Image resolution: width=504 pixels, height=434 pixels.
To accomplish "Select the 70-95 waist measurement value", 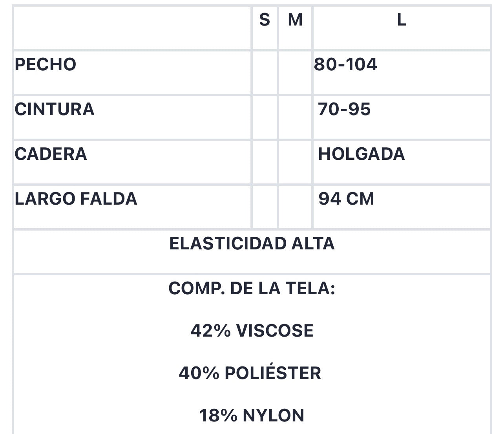I will [x=344, y=109].
